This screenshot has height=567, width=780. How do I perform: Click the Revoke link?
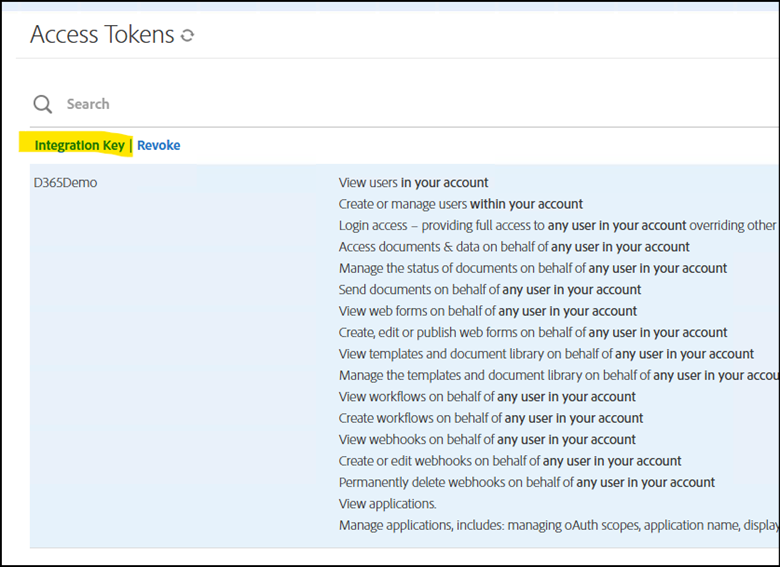click(x=159, y=145)
